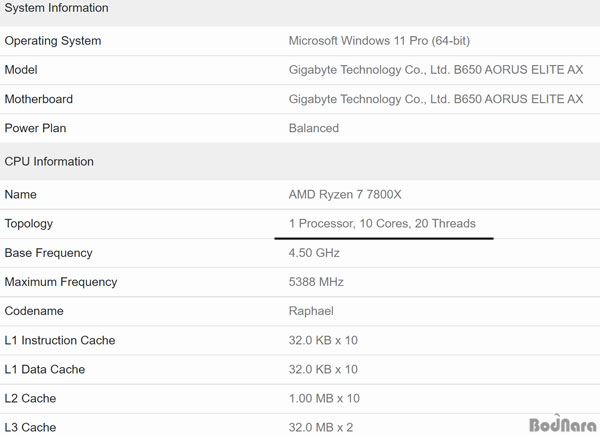The height and width of the screenshot is (435, 600).
Task: Click the L3 Cache 32.0 MB value
Action: [x=321, y=427]
